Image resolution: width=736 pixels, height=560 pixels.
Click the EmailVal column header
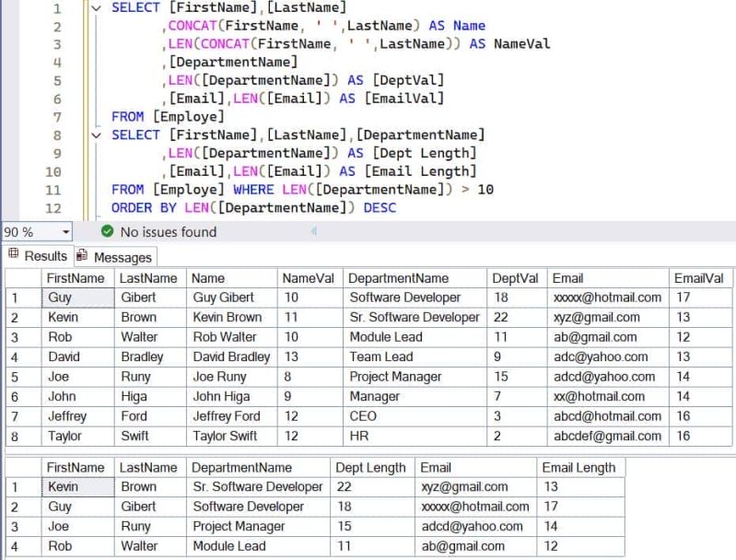click(699, 278)
